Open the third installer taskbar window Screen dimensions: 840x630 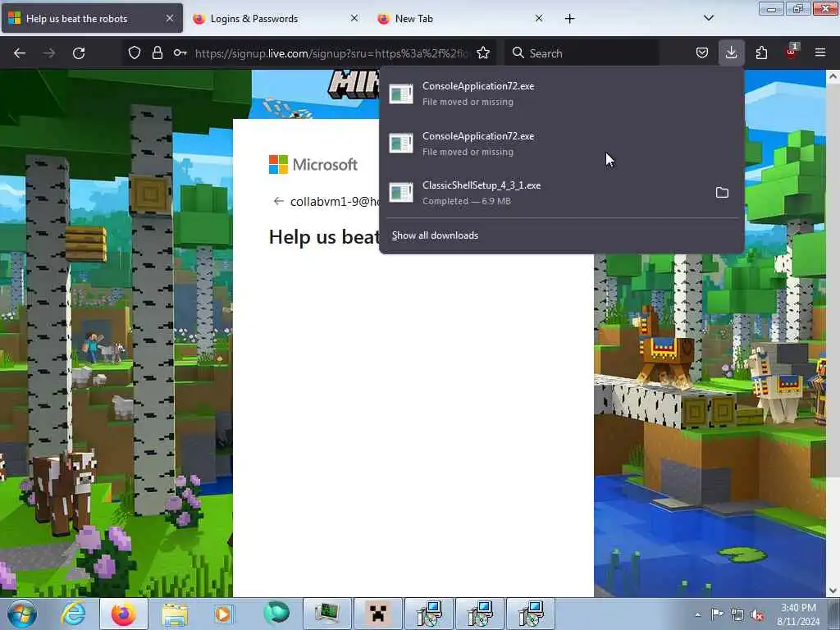pos(531,614)
